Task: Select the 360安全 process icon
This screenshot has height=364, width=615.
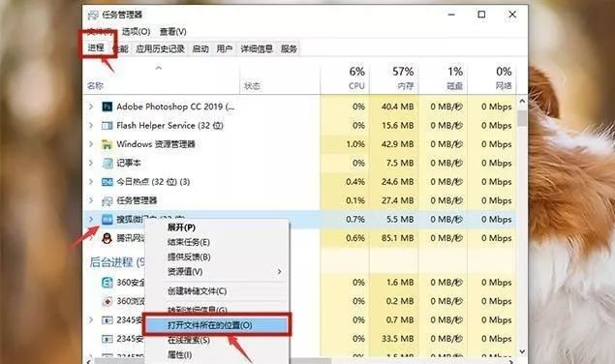Action: click(x=108, y=283)
